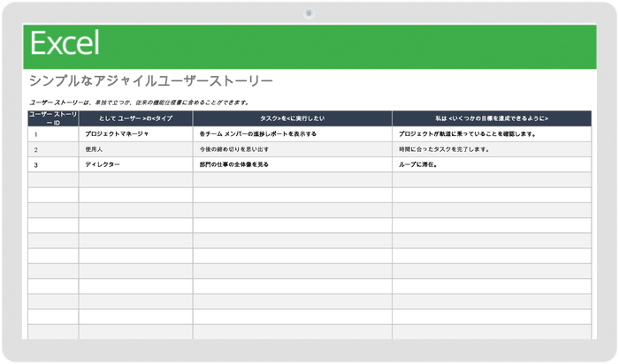Select the title シンプルなアジャイルユーザーストーリー
619x364 pixels.
click(151, 81)
